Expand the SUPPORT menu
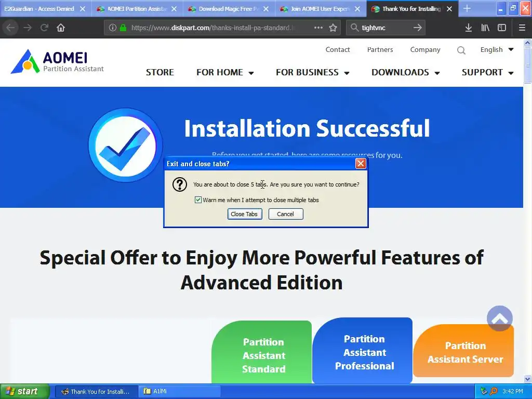532x399 pixels. 487,72
